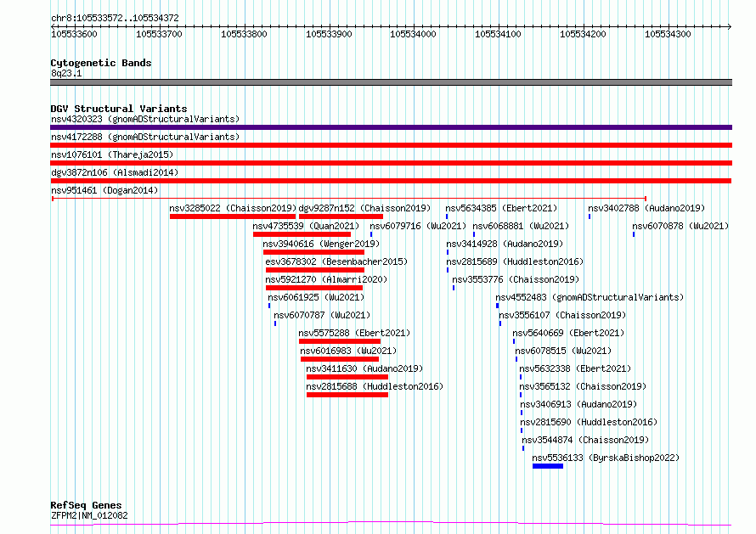756x534 pixels.
Task: Click nsv3411630 (Audano2019) label
Action: [364, 368]
